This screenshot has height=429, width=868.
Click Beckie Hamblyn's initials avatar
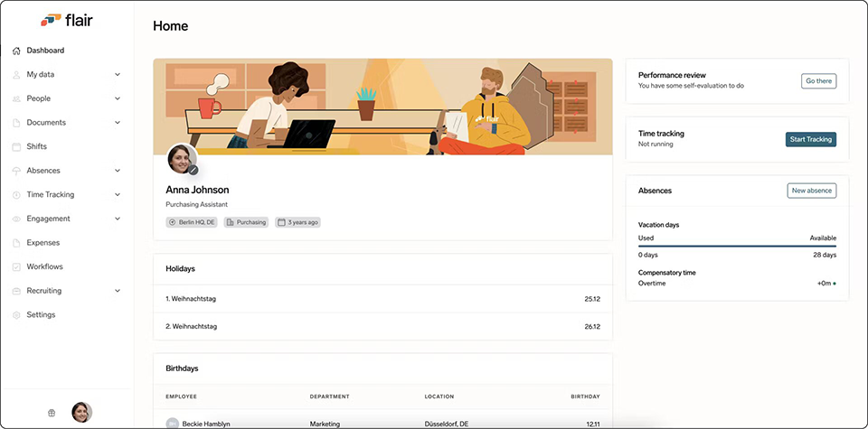click(172, 424)
